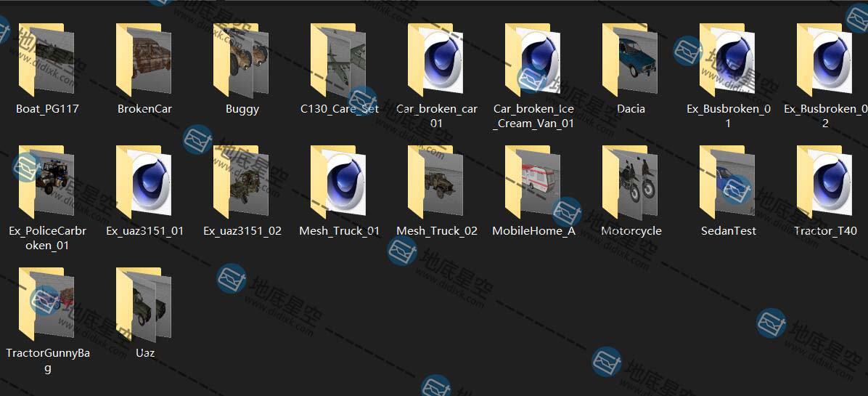Click the Buggy name text
This screenshot has height=396, width=868.
click(242, 109)
